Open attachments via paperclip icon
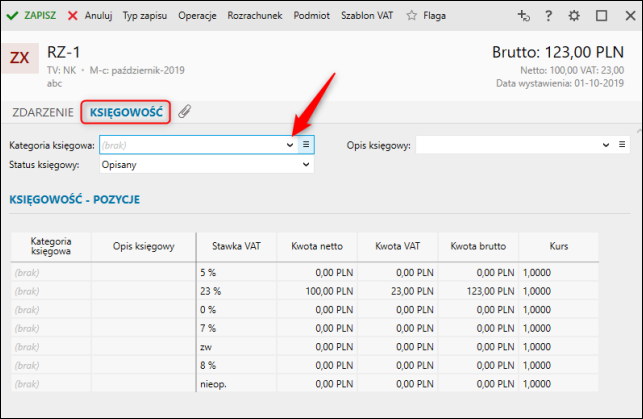 (185, 112)
